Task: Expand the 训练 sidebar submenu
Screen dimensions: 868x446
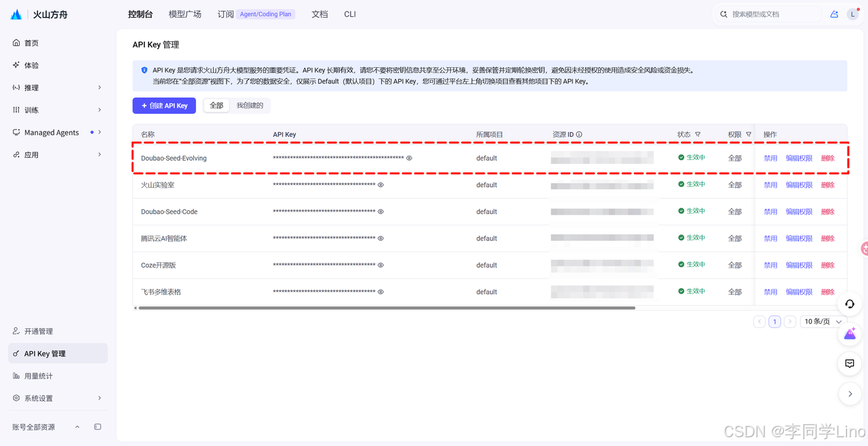Action: point(100,110)
